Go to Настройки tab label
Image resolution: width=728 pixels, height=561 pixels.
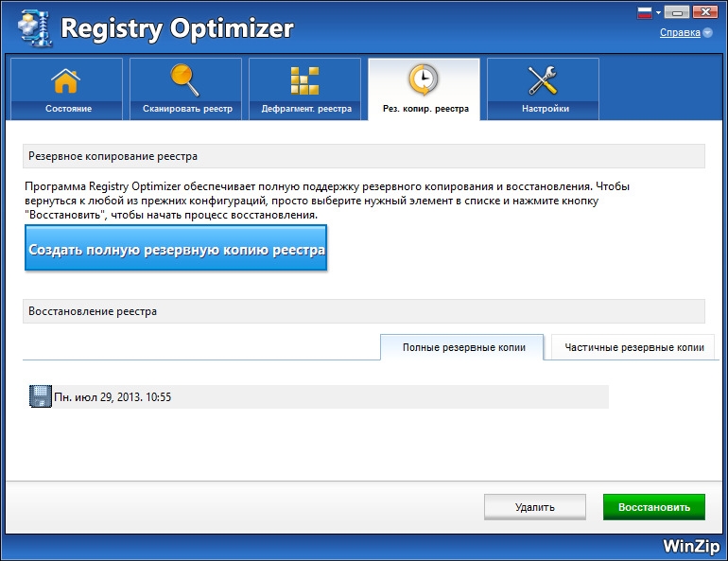coord(546,109)
